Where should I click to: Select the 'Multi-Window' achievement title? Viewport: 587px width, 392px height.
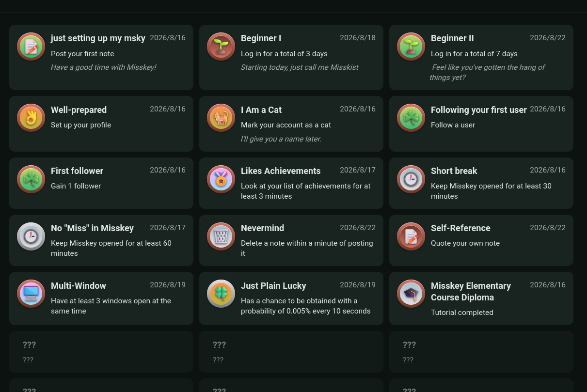click(79, 286)
